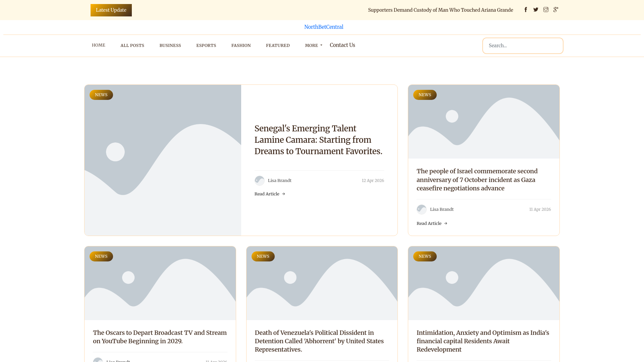This screenshot has width=644, height=362.
Task: Click the Contact Us link
Action: (342, 45)
